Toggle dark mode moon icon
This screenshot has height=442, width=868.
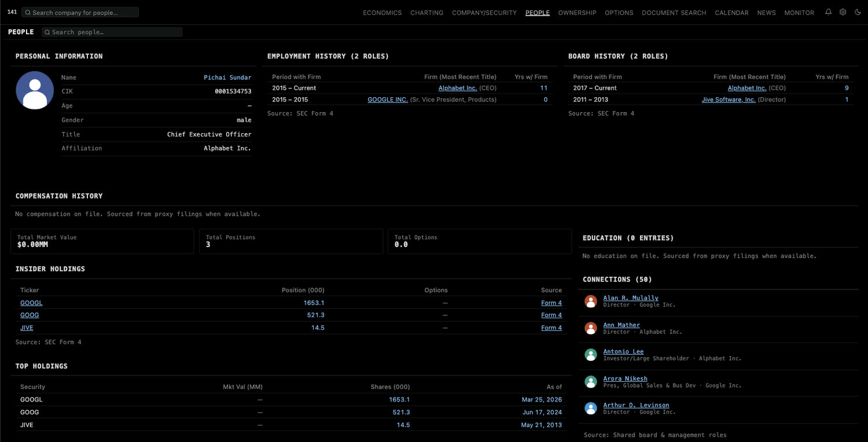click(858, 12)
